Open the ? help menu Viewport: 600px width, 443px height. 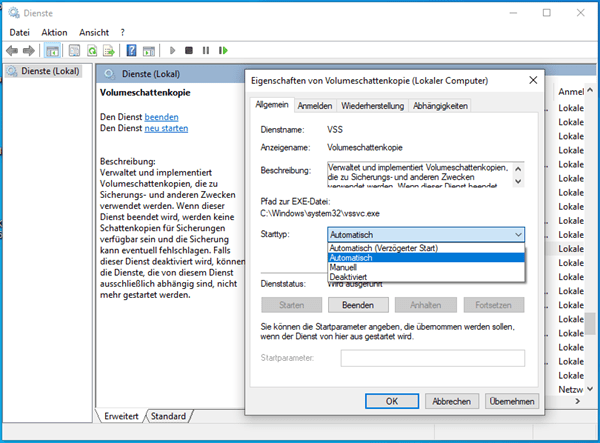point(122,33)
